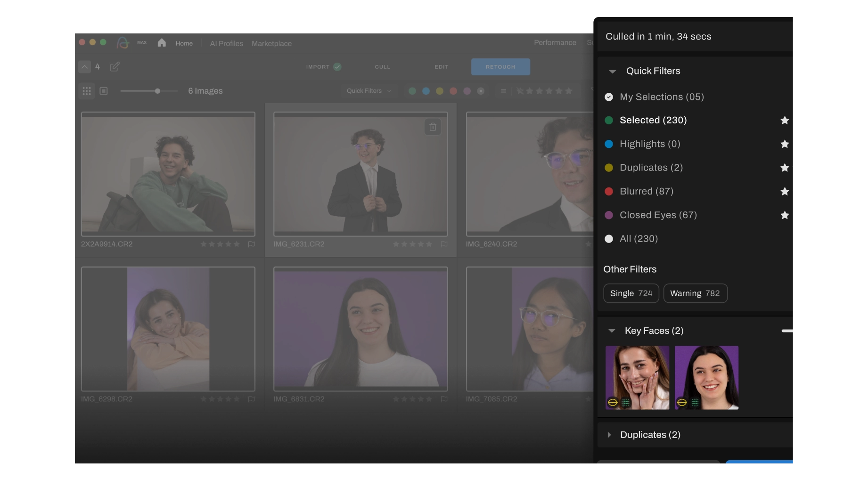Collapse the Quick Filters section
Image resolution: width=868 pixels, height=479 pixels.
pyautogui.click(x=613, y=72)
